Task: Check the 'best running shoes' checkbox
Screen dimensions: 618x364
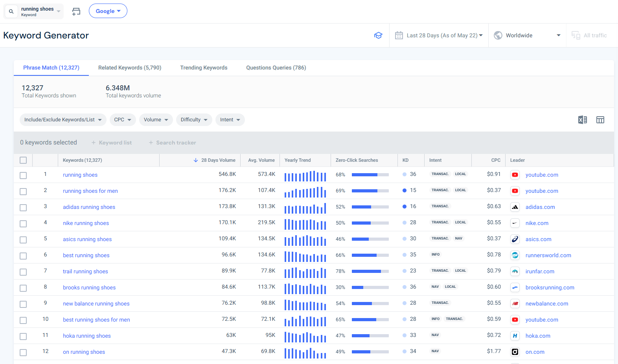Action: (x=23, y=256)
